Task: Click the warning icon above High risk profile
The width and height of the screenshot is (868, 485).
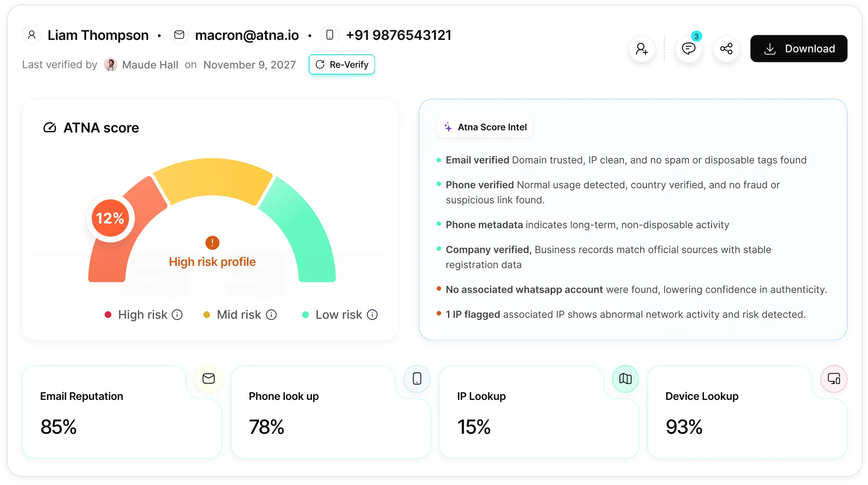Action: [212, 243]
